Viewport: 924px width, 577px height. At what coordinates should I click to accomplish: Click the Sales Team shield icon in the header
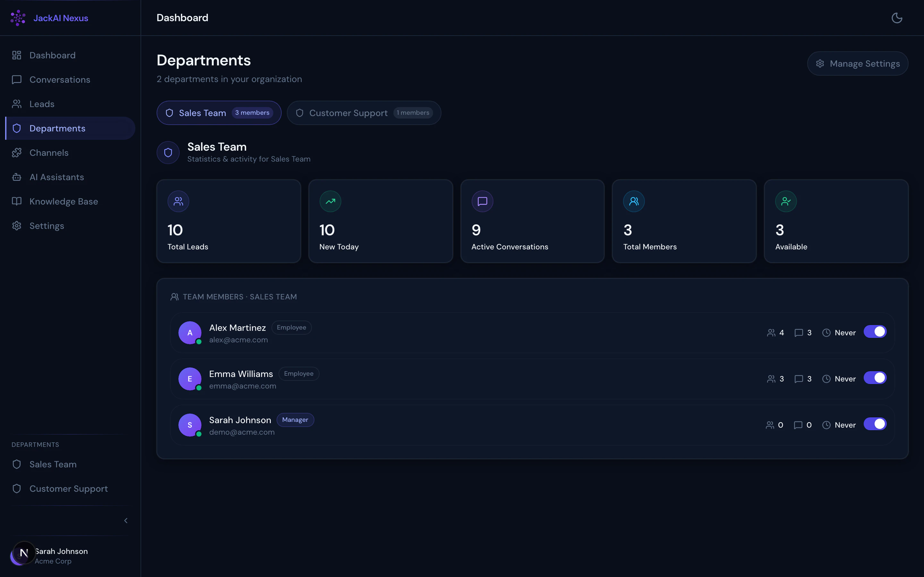pyautogui.click(x=168, y=153)
